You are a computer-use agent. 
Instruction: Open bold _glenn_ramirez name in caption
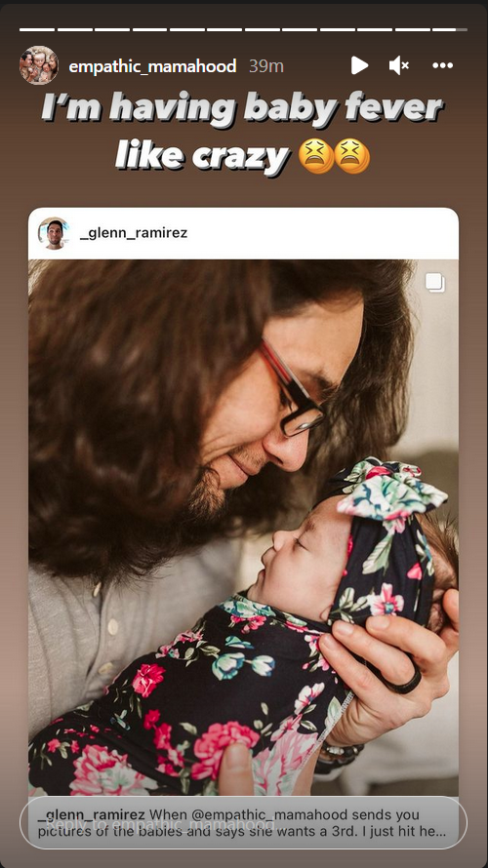tap(92, 814)
